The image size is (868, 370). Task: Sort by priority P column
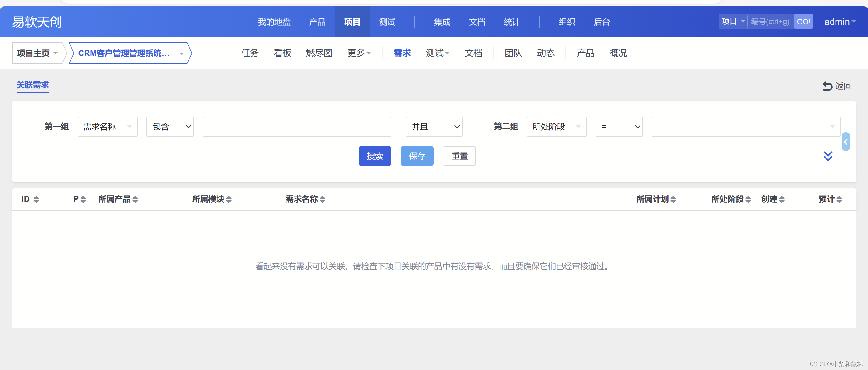(x=83, y=199)
